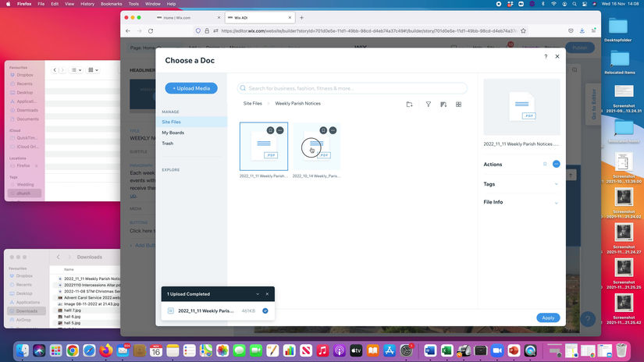The height and width of the screenshot is (362, 644).
Task: Create a new folder icon
Action: click(409, 105)
